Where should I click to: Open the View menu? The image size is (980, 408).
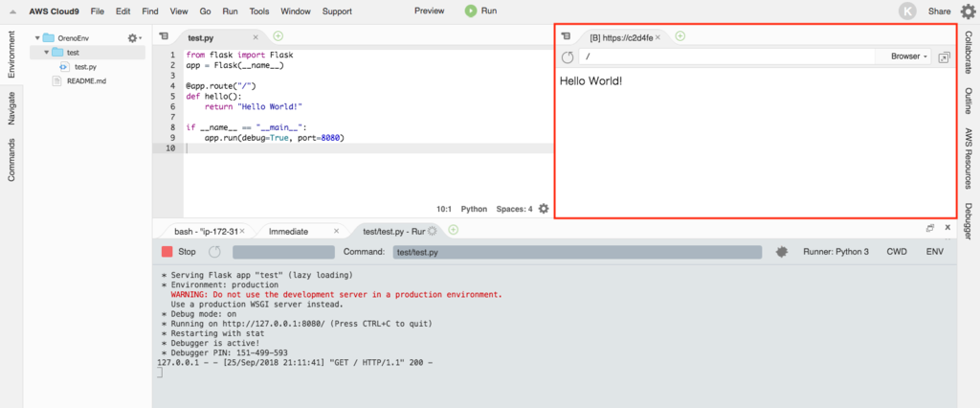tap(179, 11)
